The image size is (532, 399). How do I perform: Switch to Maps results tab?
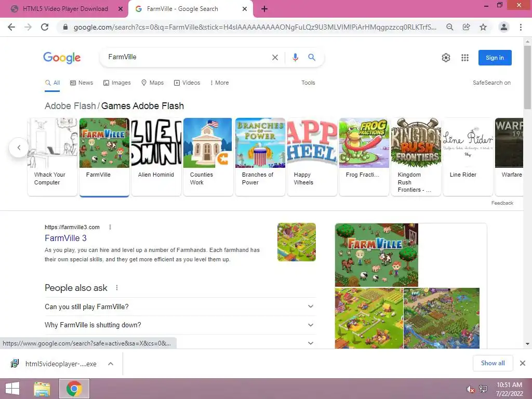point(152,83)
